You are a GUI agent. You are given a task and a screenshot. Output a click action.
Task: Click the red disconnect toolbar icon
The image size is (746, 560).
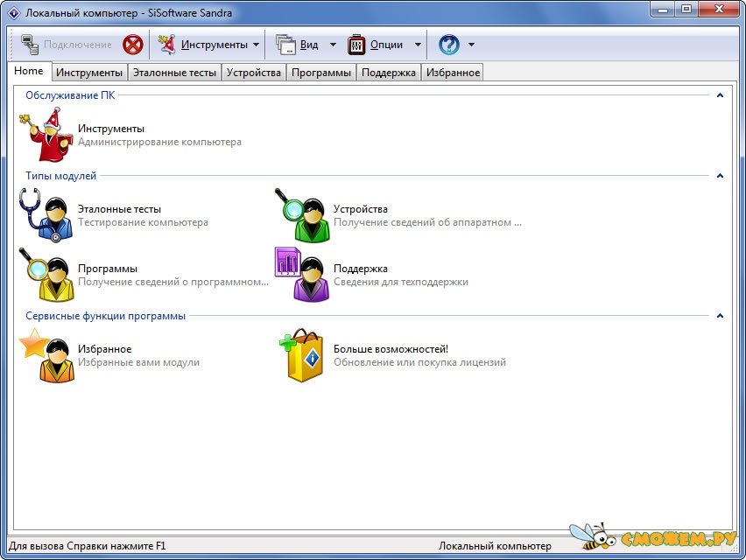coord(132,45)
